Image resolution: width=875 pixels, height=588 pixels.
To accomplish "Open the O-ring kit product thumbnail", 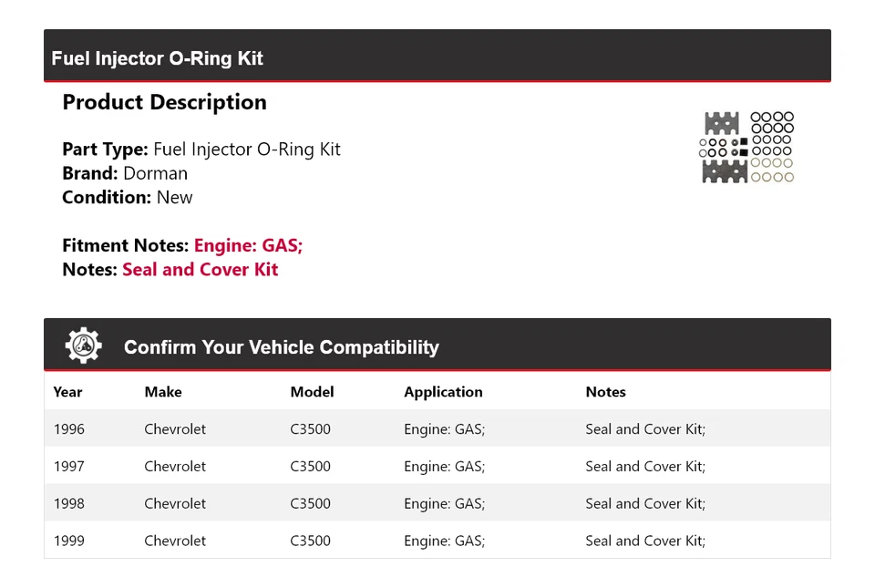I will coord(747,147).
